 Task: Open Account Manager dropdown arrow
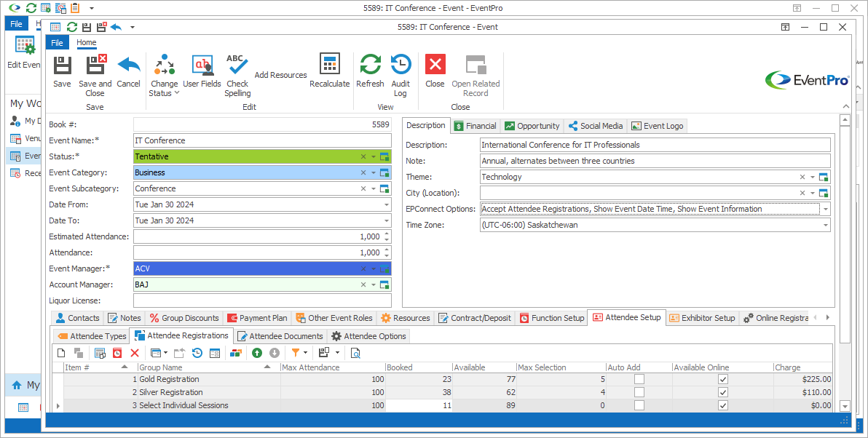click(374, 284)
